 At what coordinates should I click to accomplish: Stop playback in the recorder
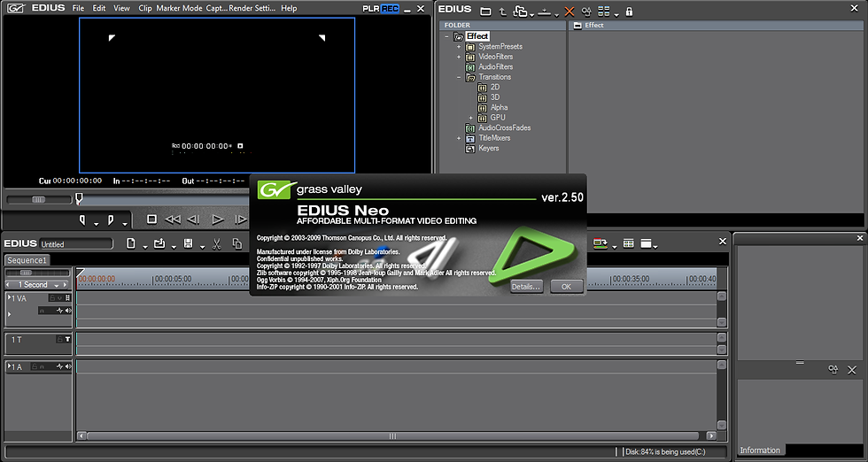[x=151, y=219]
